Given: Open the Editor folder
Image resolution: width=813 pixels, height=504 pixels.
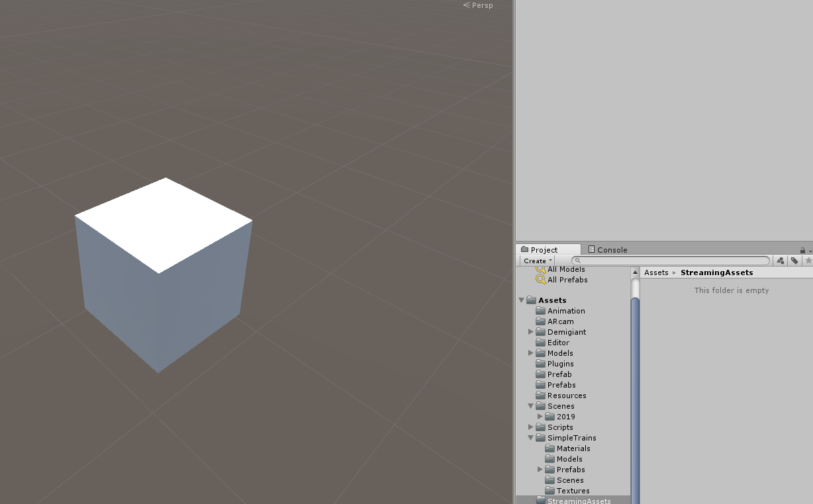Looking at the screenshot, I should pyautogui.click(x=552, y=343).
